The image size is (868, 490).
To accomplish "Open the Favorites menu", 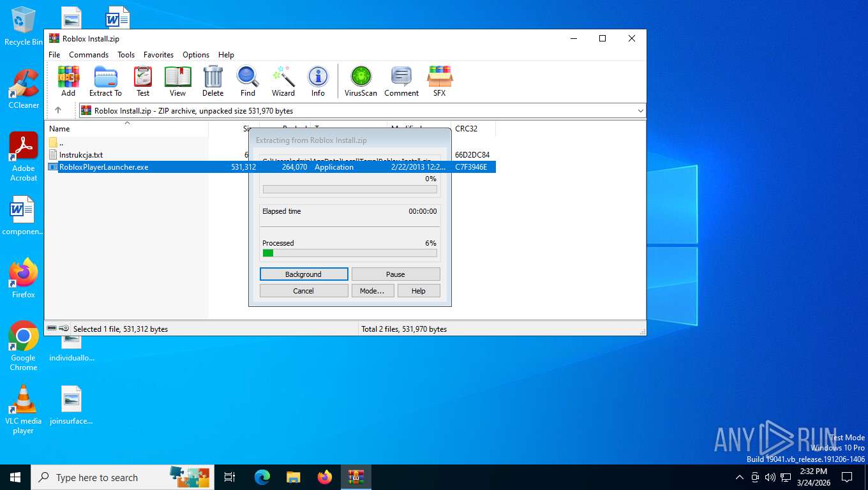I will [x=158, y=55].
